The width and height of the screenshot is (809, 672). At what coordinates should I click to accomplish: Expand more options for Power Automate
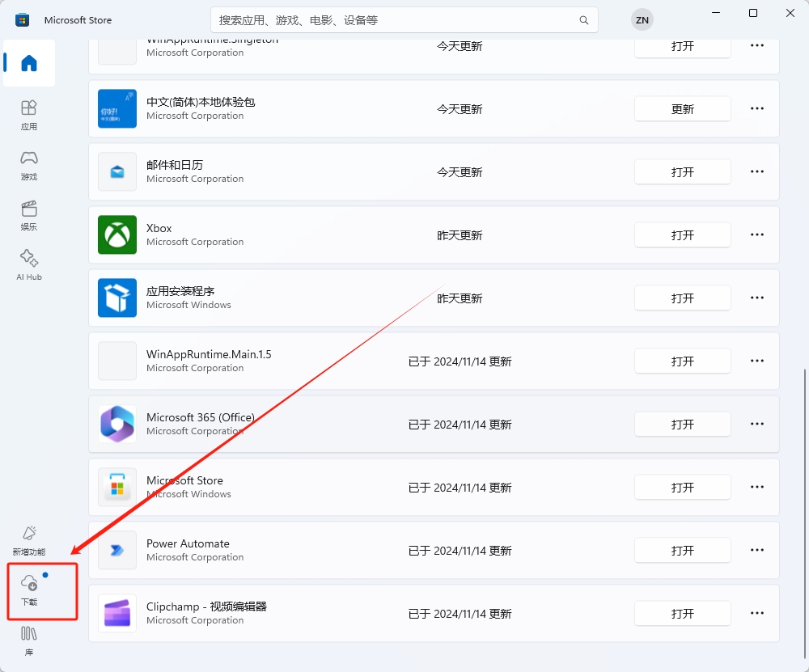pos(757,550)
